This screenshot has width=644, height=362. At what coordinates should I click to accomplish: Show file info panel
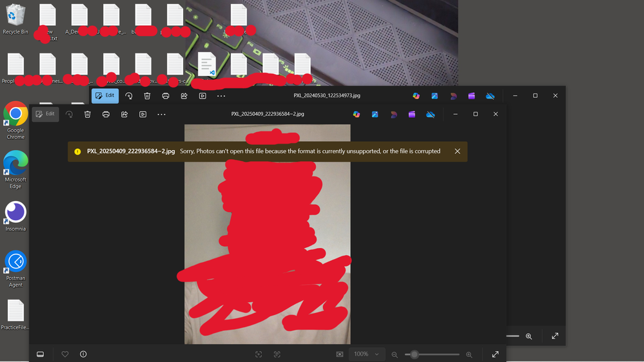83,354
